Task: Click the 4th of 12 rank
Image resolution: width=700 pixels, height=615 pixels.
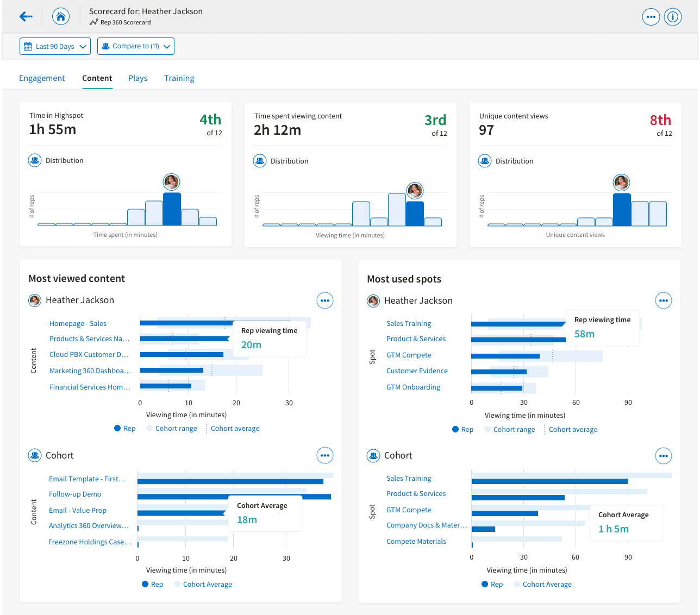Action: pyautogui.click(x=211, y=124)
